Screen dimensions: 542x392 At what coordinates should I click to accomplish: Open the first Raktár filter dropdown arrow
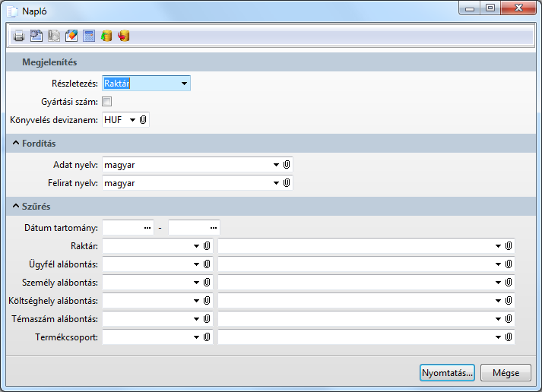196,246
